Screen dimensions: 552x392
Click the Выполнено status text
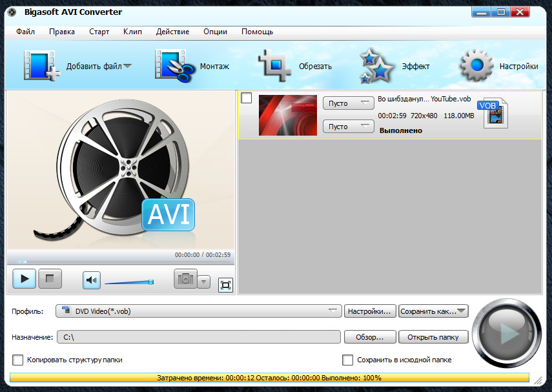click(401, 130)
